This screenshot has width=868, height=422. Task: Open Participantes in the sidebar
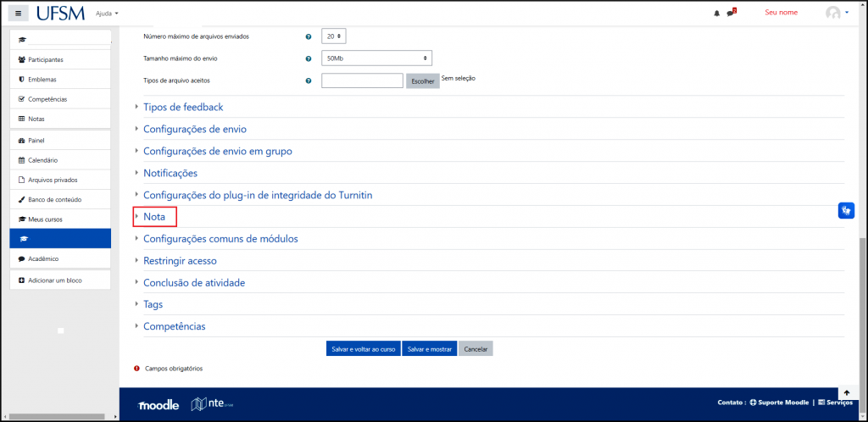(x=46, y=59)
